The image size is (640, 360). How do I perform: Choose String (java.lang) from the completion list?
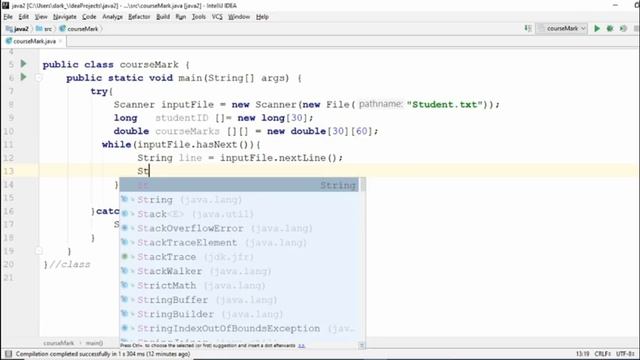click(x=239, y=200)
